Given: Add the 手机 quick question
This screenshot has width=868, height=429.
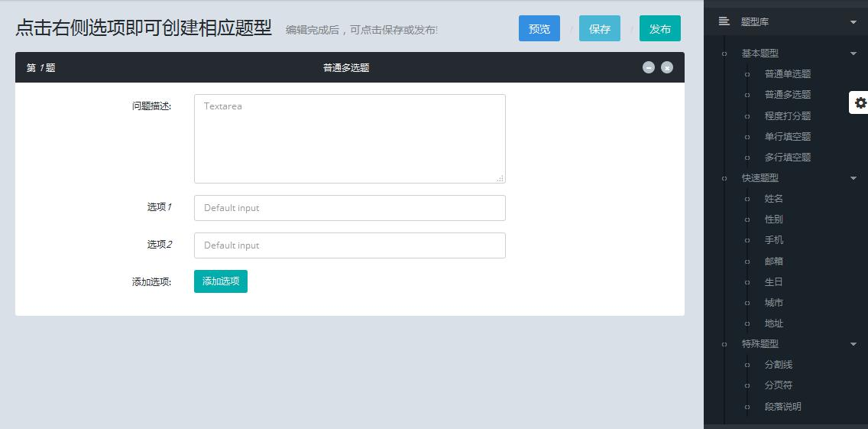Looking at the screenshot, I should (774, 240).
